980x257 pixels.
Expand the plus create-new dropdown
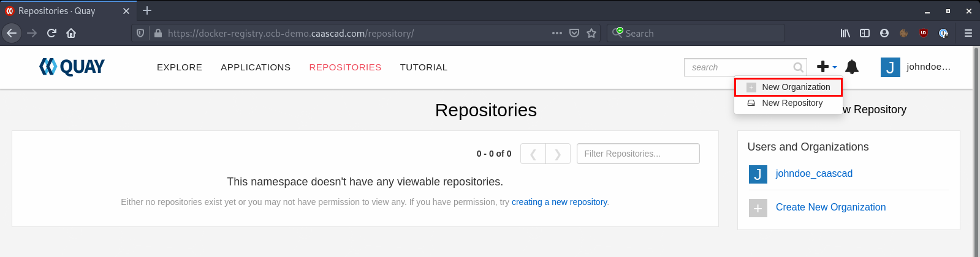pos(827,67)
